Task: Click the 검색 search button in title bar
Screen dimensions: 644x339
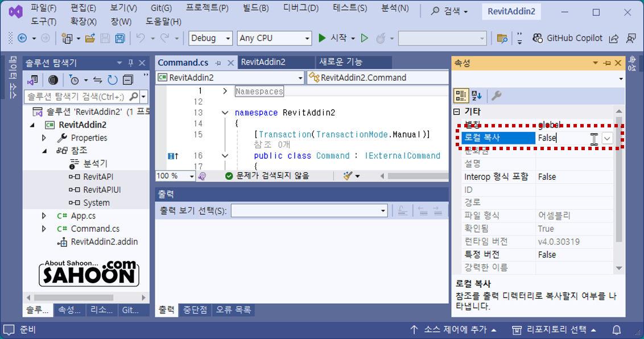Action: click(x=449, y=11)
